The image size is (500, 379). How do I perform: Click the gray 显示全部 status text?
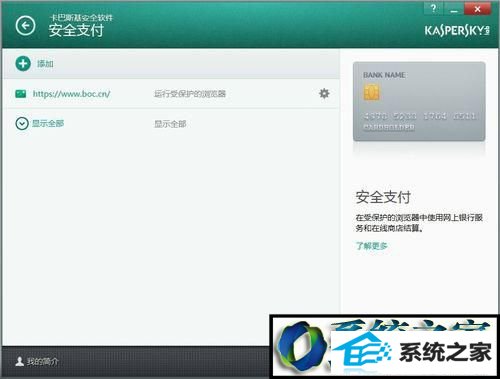[x=170, y=124]
